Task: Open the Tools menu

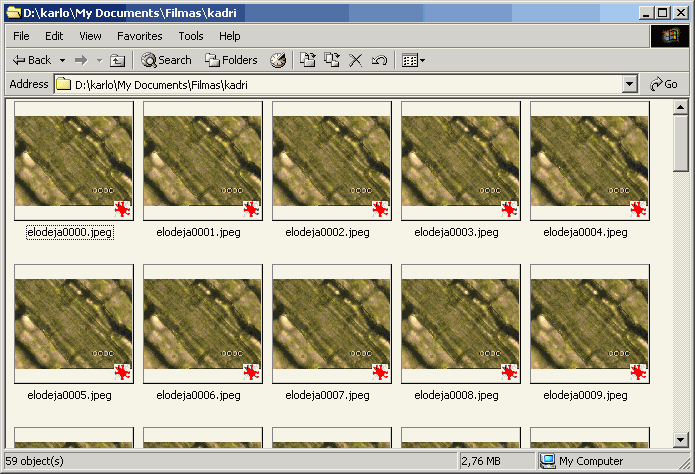Action: 191,36
